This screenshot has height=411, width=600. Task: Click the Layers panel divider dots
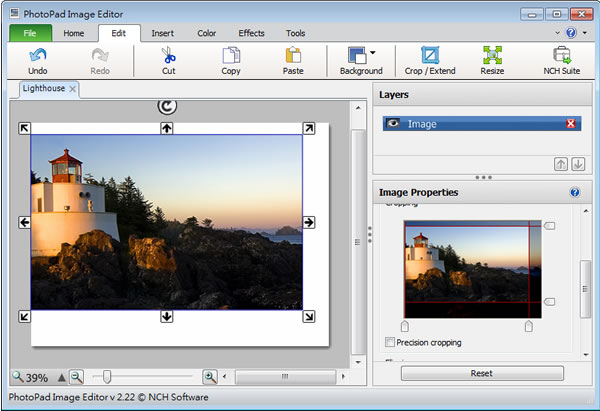click(483, 178)
